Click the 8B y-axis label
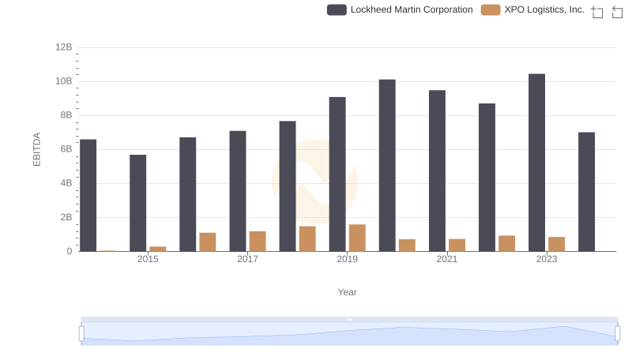 66,115
